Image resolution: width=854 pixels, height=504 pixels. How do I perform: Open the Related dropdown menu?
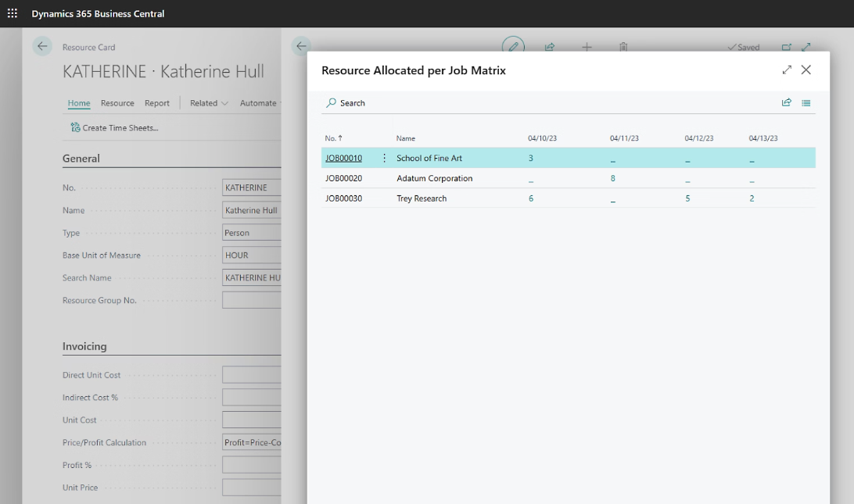tap(209, 103)
